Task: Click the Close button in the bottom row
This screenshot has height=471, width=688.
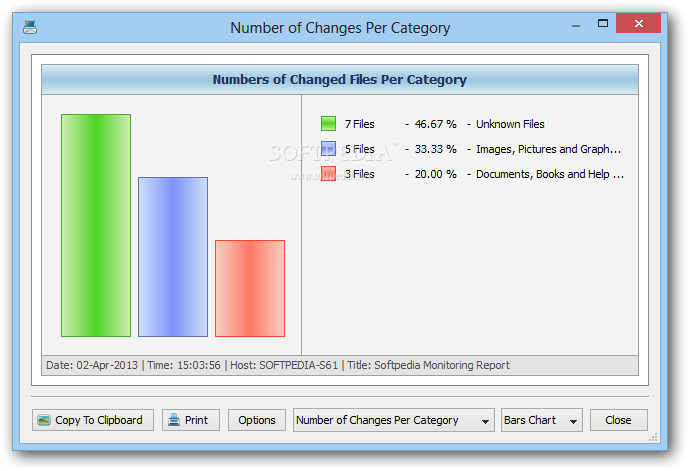Action: 618,420
